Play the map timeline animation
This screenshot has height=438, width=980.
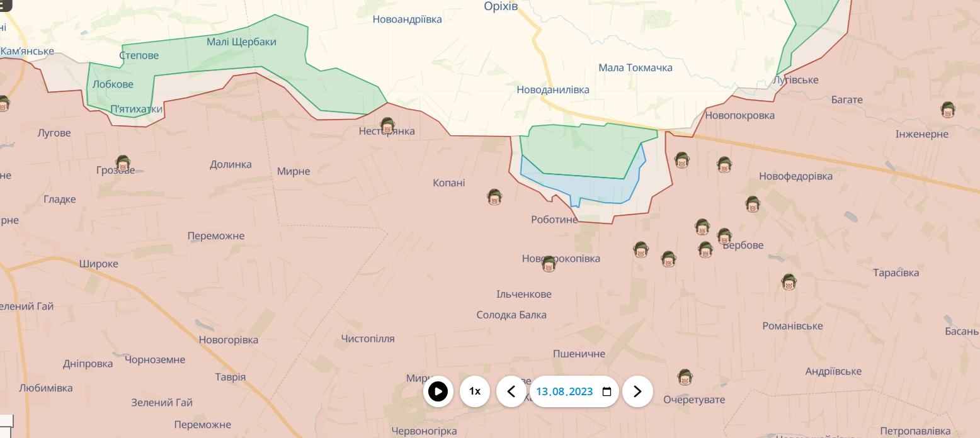pyautogui.click(x=438, y=391)
